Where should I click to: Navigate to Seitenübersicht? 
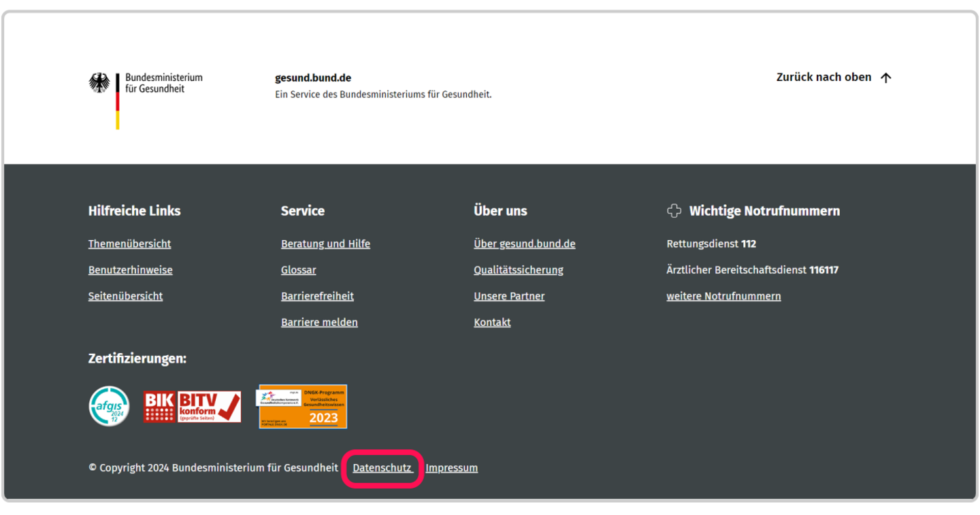coord(125,296)
